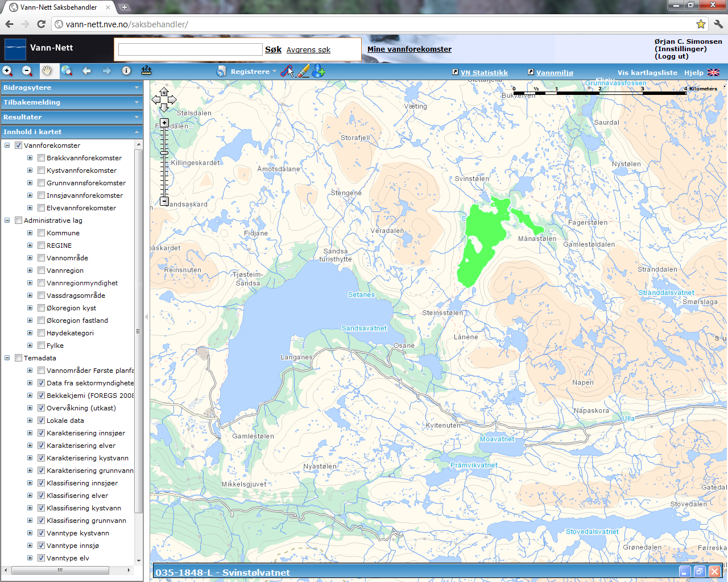
Task: Click the eraser clear selection icon
Action: (304, 71)
